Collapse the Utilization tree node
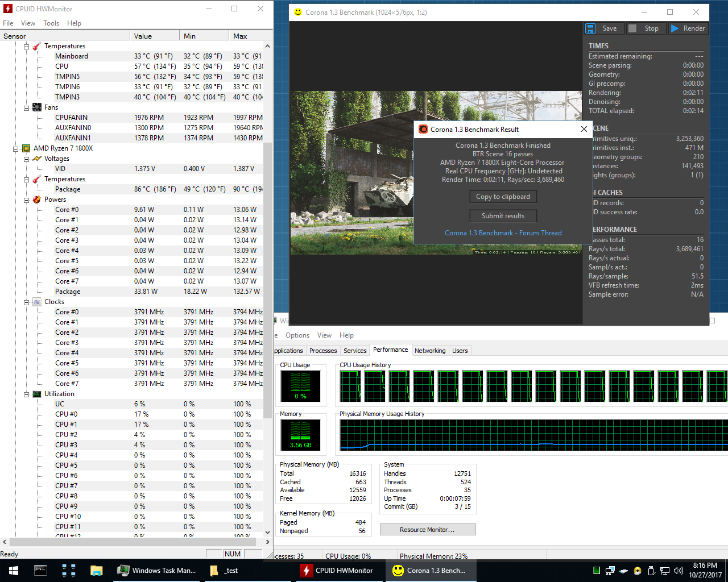 coord(26,394)
